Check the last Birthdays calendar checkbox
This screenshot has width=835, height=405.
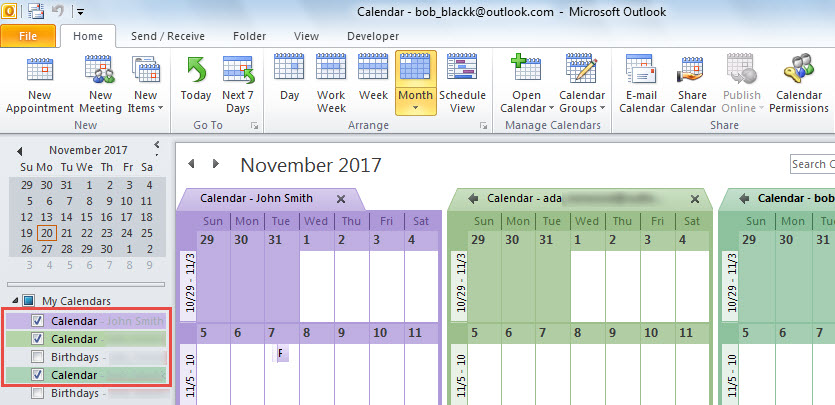[37, 393]
